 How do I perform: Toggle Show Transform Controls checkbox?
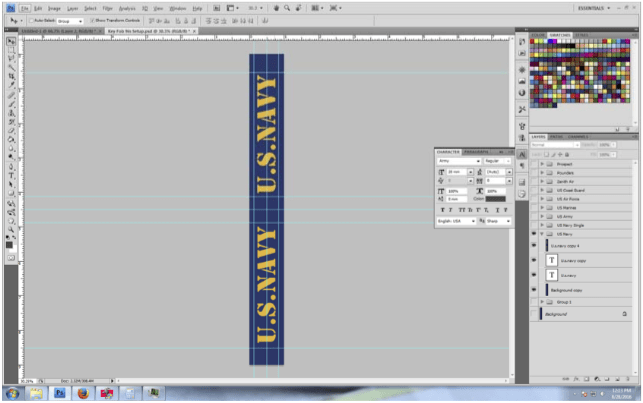92,20
